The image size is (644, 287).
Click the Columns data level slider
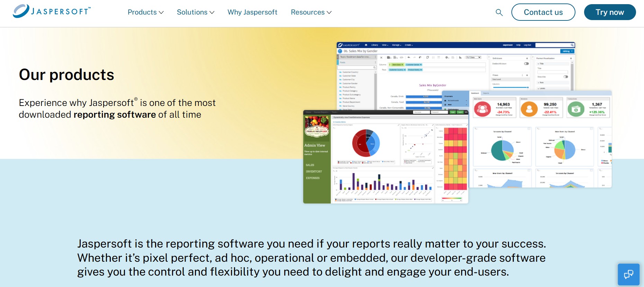tap(510, 87)
